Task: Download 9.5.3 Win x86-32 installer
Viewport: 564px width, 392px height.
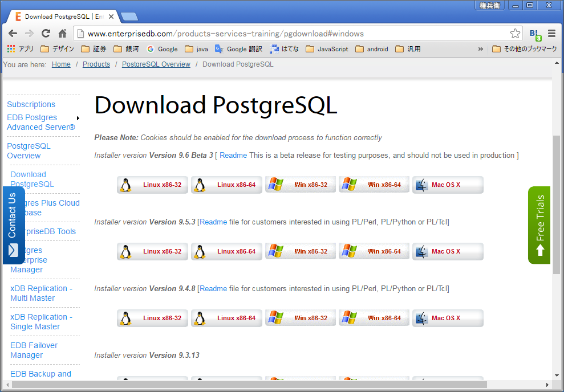Action: point(301,251)
